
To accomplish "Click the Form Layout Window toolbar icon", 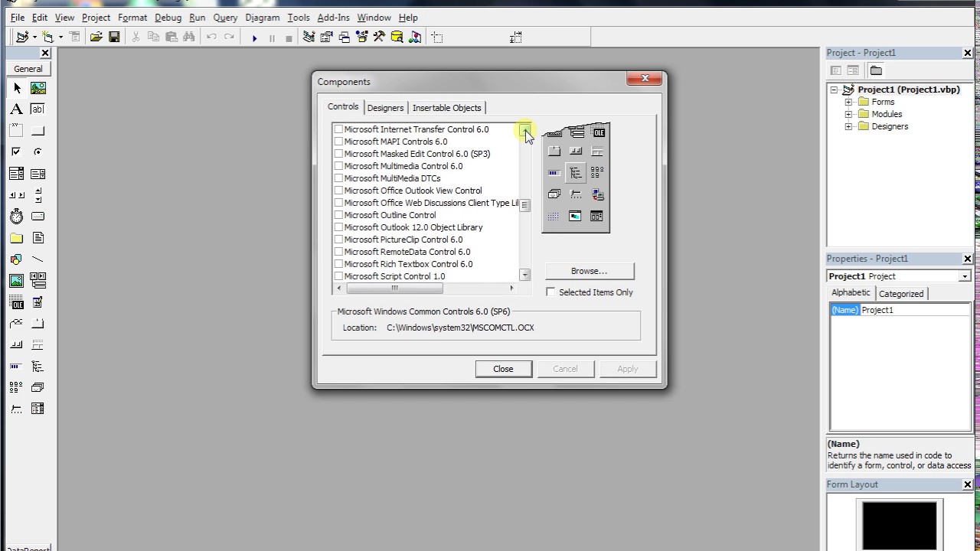I will click(x=344, y=37).
